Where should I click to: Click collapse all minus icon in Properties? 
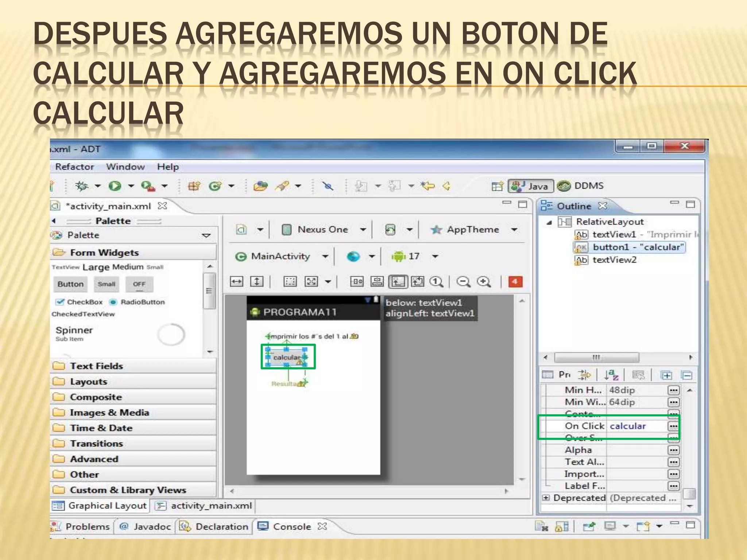click(686, 375)
